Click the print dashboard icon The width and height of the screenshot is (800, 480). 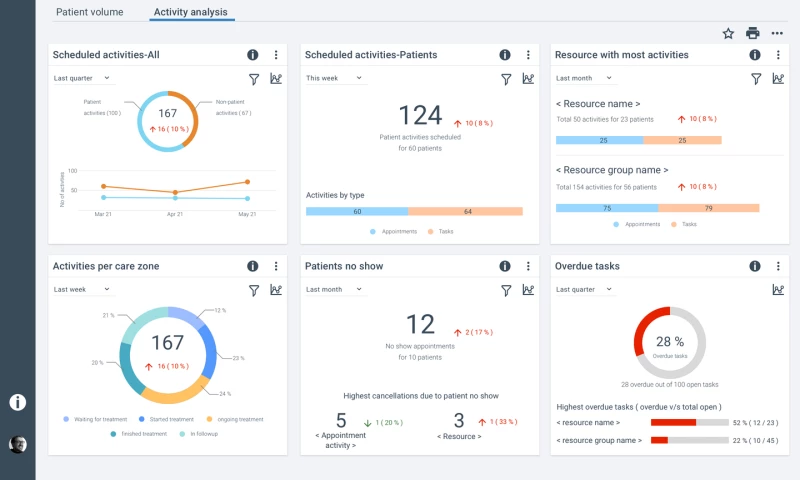(753, 33)
